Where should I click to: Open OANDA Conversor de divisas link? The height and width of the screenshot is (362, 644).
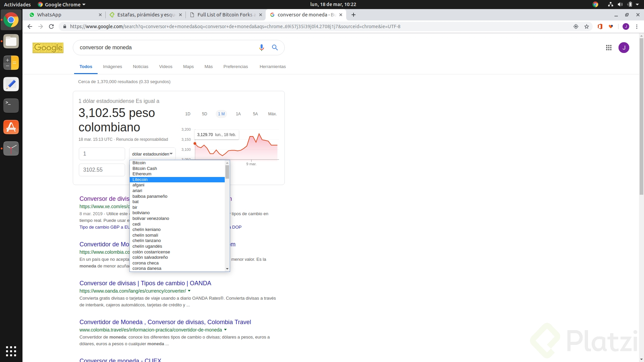(145, 283)
